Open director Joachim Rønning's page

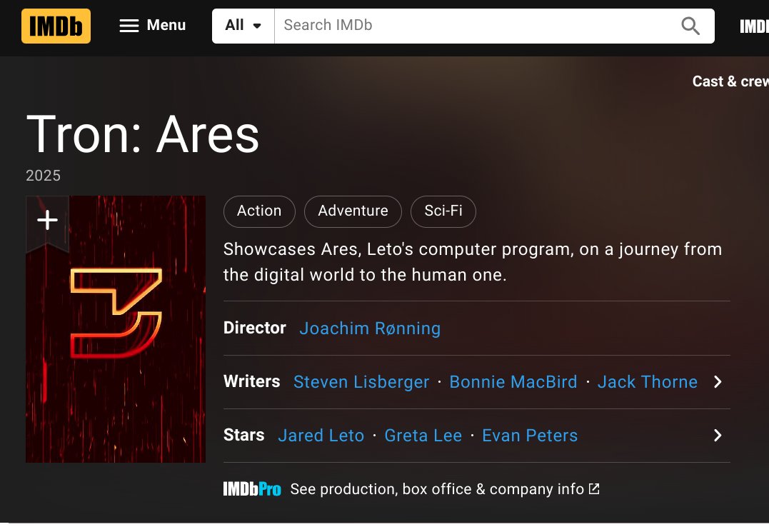click(x=370, y=328)
